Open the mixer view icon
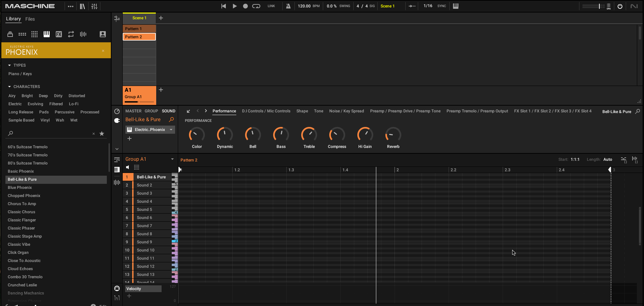The image size is (644, 306). tap(94, 6)
